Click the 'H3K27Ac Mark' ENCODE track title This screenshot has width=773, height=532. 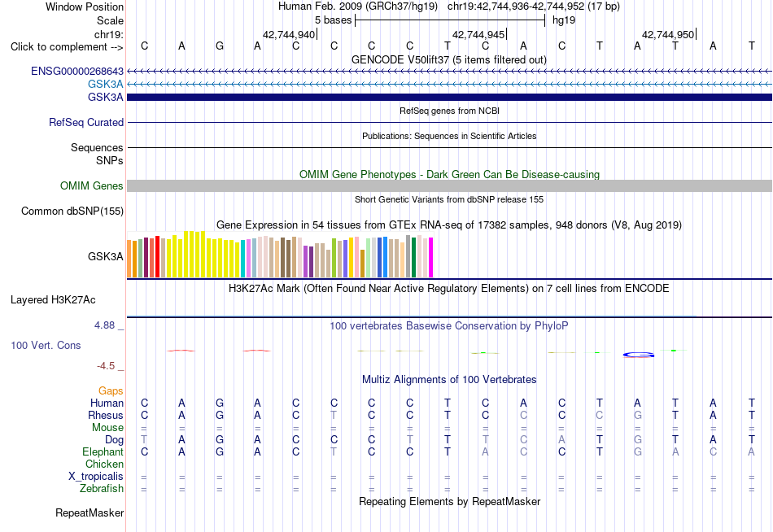(449, 289)
